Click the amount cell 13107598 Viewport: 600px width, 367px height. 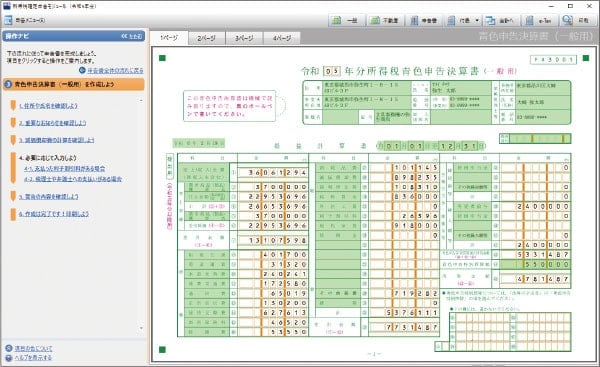tap(272, 241)
